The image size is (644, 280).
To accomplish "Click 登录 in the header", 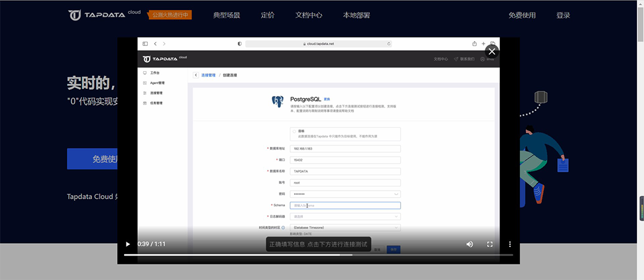I will 563,15.
